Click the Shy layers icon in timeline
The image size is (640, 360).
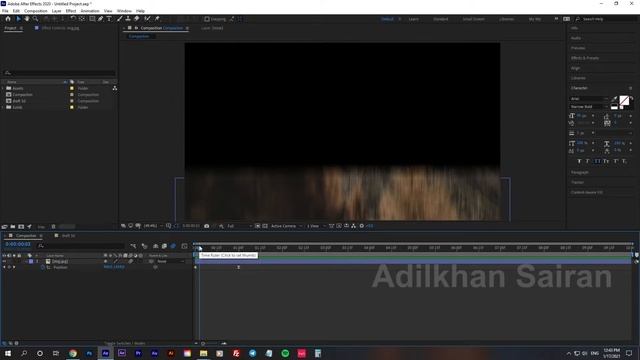coord(156,246)
